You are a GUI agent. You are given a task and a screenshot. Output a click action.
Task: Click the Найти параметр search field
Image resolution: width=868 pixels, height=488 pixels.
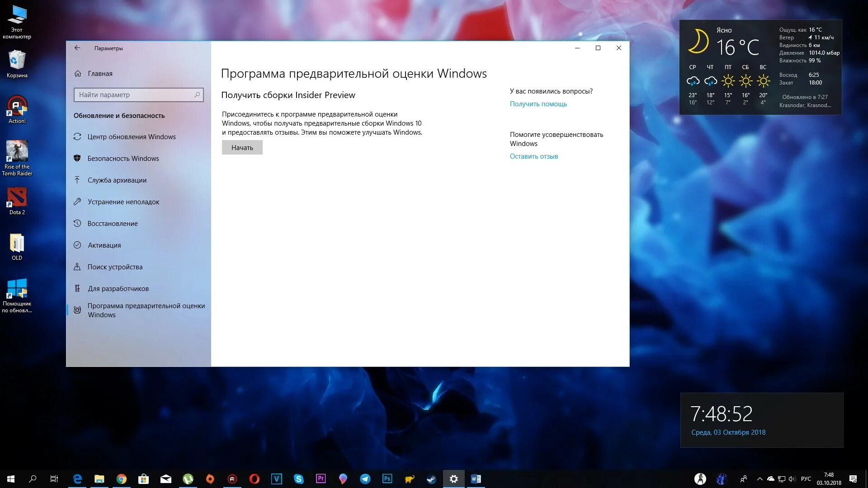(x=134, y=95)
